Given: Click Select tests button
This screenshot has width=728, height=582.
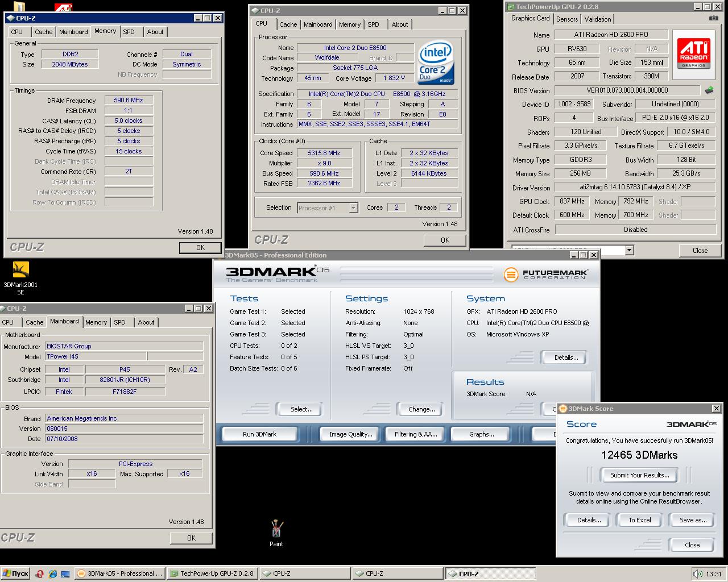Looking at the screenshot, I should pyautogui.click(x=301, y=409).
